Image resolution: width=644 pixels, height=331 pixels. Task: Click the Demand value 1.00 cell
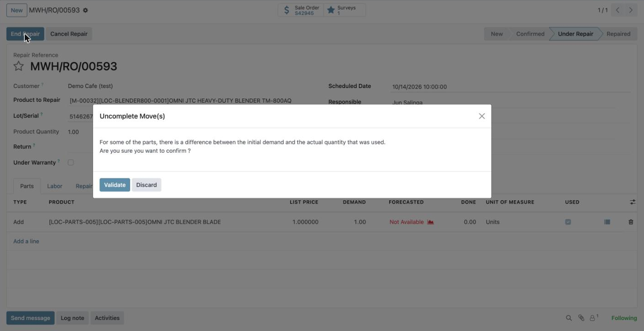360,222
